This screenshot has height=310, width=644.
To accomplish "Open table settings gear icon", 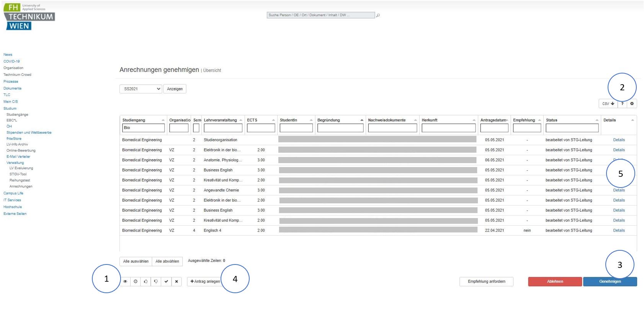I will click(x=632, y=103).
